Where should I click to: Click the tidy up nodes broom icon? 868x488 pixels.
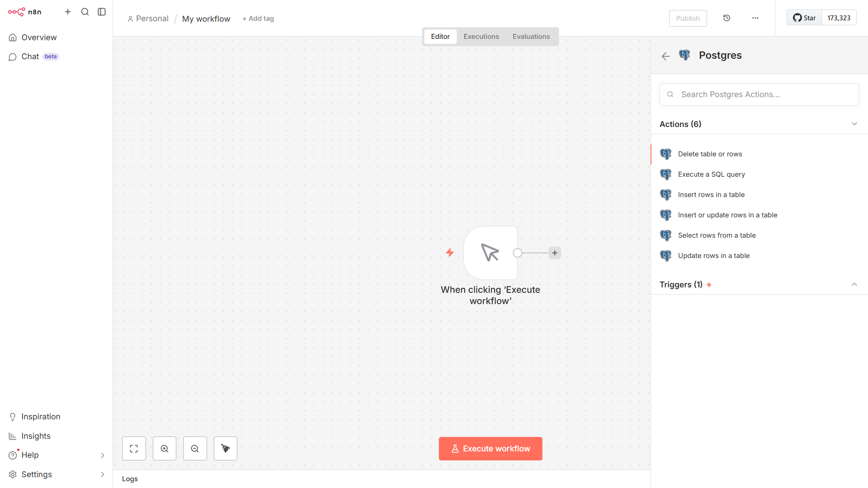tap(226, 449)
